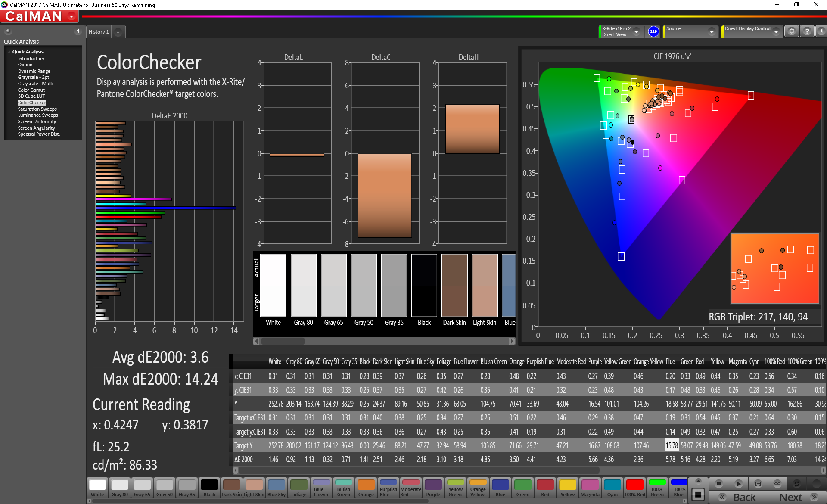Collapse the left workflow panel arrow
Screen dimensions: 827x504
click(78, 31)
